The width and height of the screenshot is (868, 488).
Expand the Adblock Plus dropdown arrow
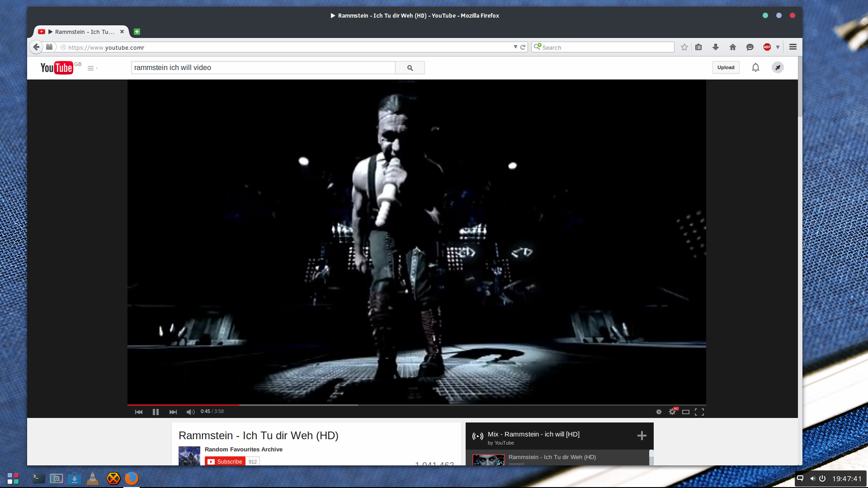click(x=778, y=47)
